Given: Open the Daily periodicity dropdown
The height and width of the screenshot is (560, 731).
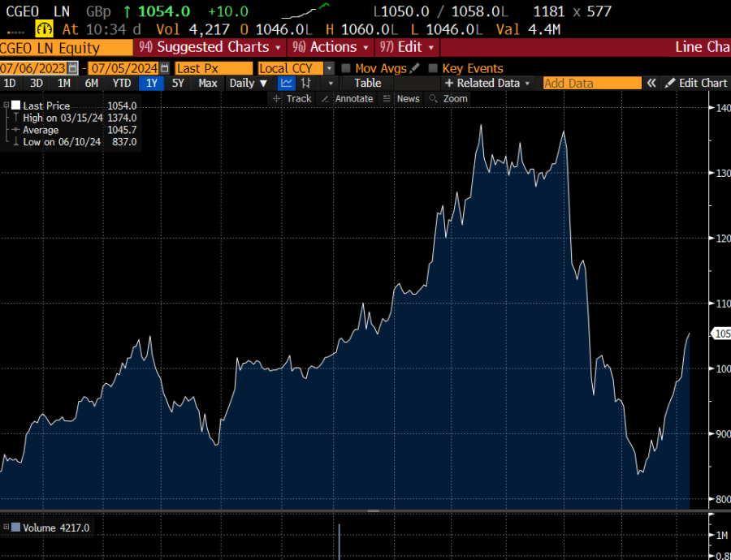Looking at the screenshot, I should coord(248,83).
